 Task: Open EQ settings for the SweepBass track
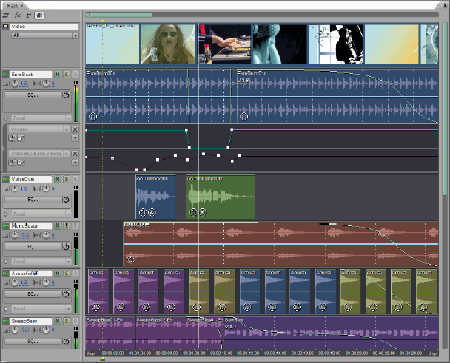(32, 341)
